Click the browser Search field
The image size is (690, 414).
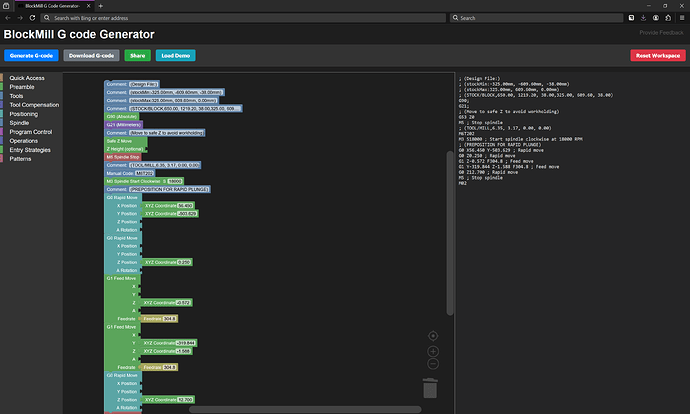(x=536, y=18)
